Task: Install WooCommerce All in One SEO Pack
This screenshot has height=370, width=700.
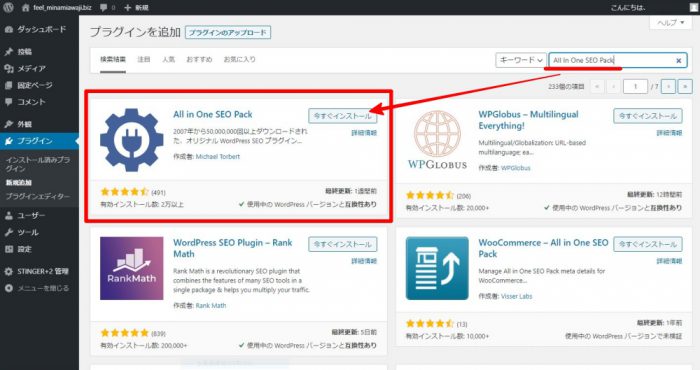Action: (x=648, y=245)
